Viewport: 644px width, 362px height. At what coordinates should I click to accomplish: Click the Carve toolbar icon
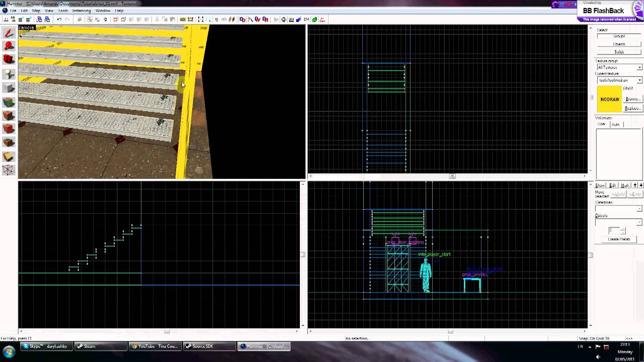[x=80, y=20]
